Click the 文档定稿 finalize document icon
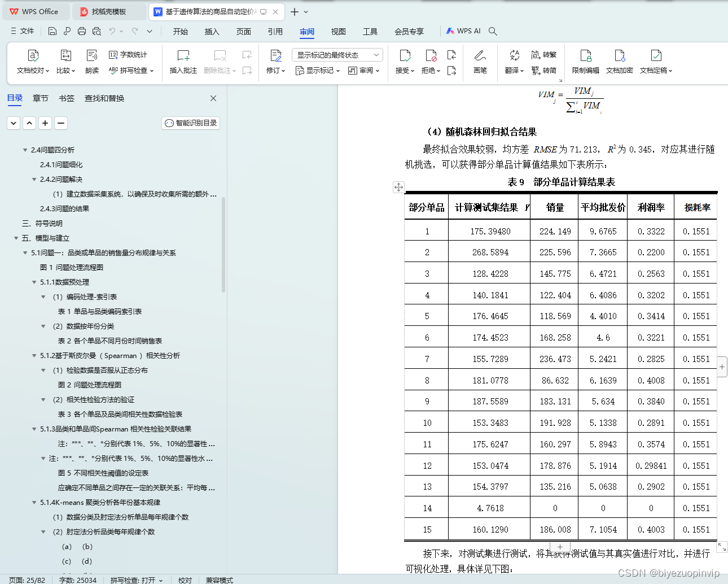Screen dimensions: 728x584 656,55
